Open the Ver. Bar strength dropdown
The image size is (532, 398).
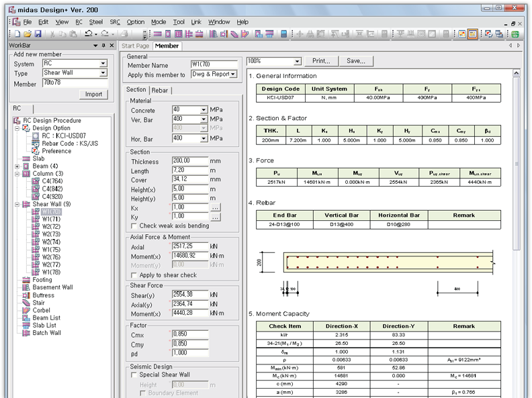click(204, 119)
